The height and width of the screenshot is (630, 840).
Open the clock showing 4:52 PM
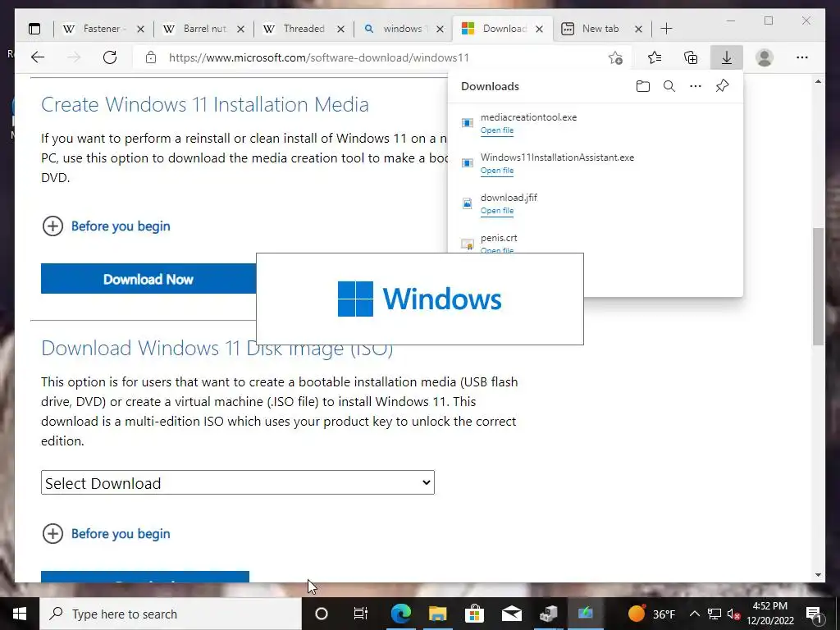(769, 614)
